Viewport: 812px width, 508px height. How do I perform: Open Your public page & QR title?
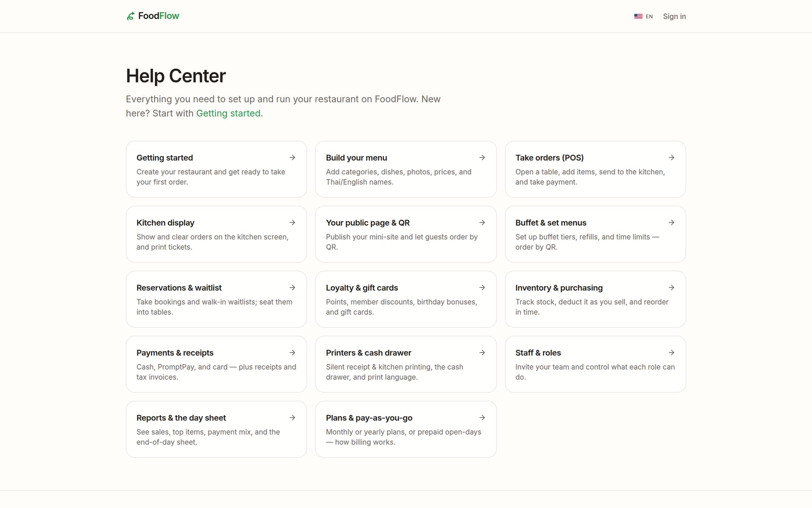click(368, 223)
